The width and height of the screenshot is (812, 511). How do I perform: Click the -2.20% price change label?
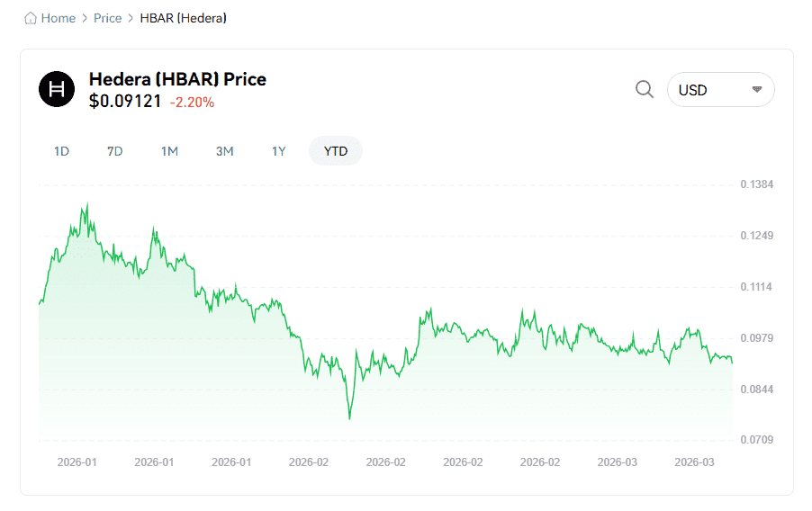192,103
